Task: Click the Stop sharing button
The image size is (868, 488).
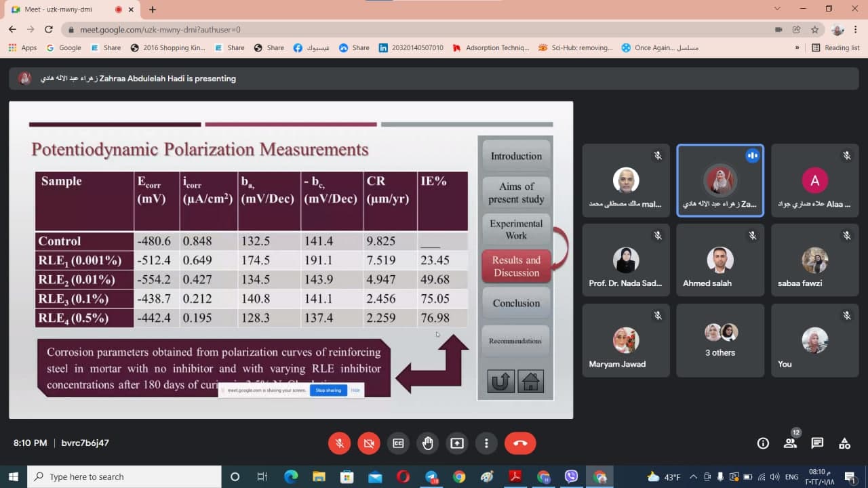Action: (328, 390)
